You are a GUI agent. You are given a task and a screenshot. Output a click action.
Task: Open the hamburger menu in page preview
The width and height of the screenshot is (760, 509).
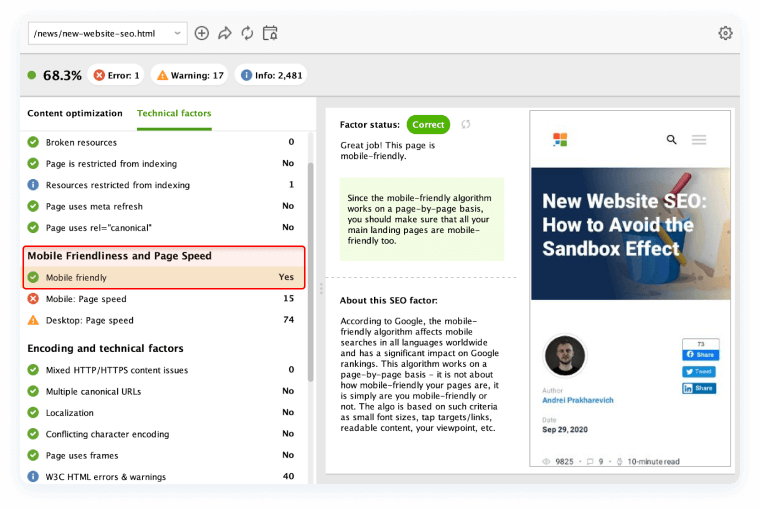[699, 140]
